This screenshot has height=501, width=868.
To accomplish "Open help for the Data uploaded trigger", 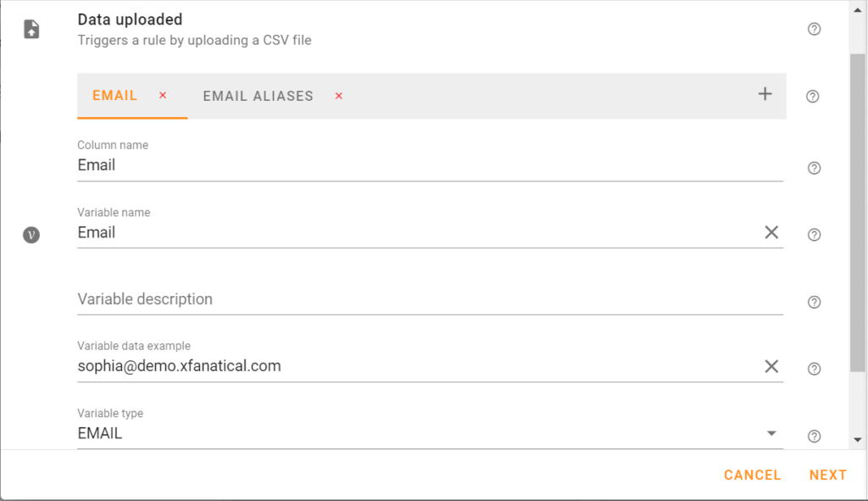I will (813, 28).
